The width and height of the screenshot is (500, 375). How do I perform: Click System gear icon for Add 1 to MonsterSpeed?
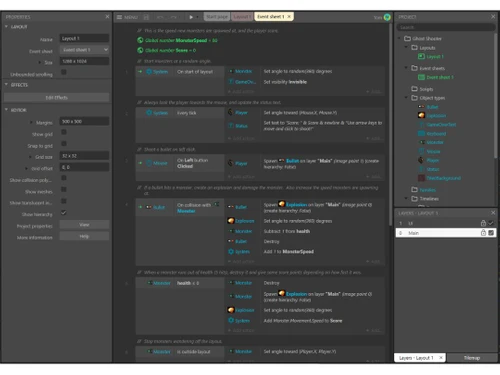click(231, 252)
